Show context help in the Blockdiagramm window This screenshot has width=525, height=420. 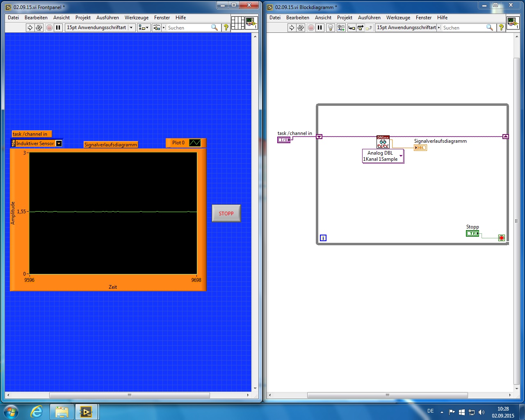click(x=501, y=27)
